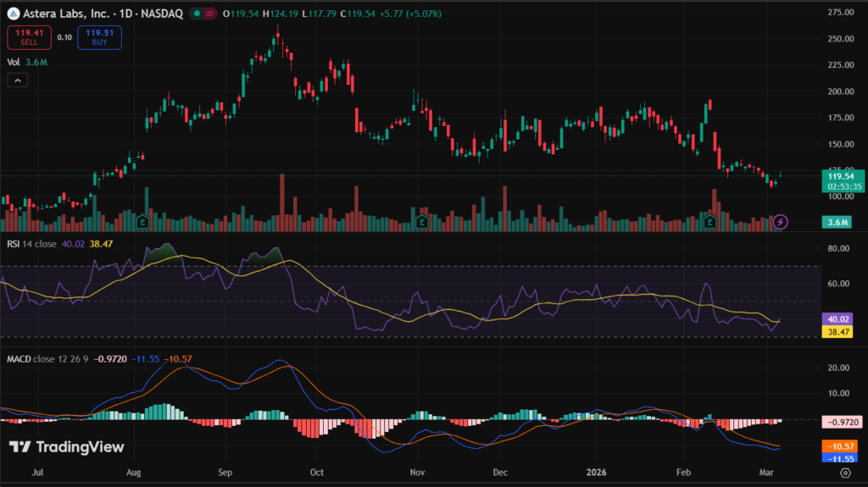Select the Vol indicator legend
Image resolution: width=868 pixels, height=487 pixels.
(14, 62)
